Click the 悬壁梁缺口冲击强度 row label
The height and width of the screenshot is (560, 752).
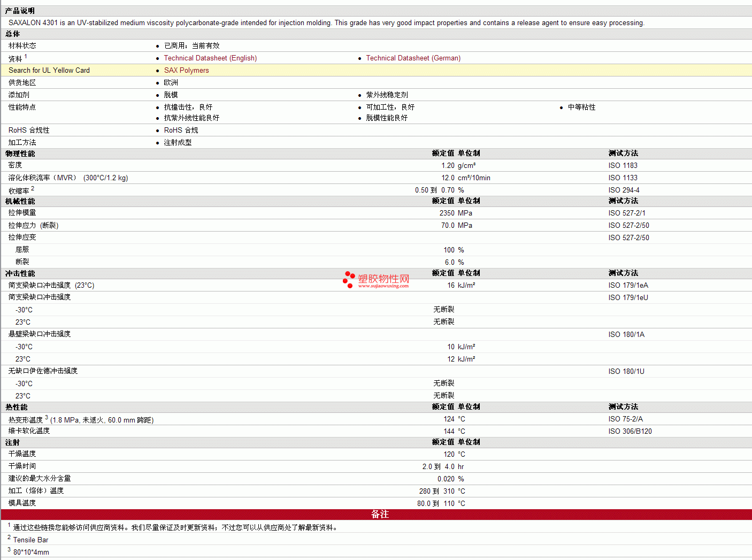(x=39, y=334)
